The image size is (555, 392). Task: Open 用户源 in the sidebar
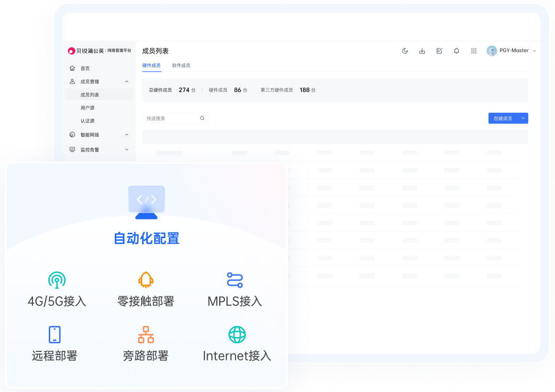[x=88, y=108]
